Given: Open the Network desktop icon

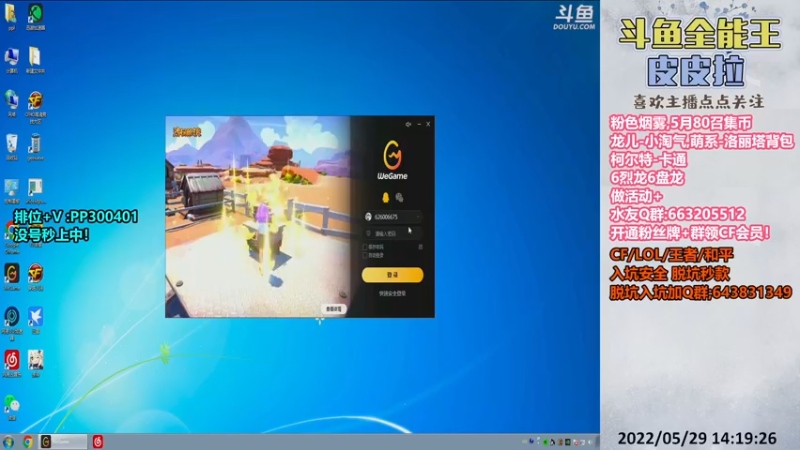Looking at the screenshot, I should [x=11, y=104].
